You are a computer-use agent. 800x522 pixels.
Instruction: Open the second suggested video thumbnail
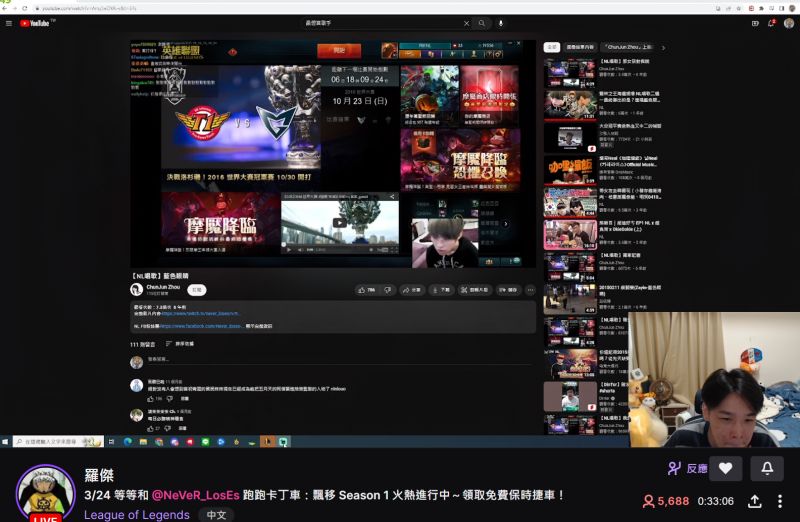[x=570, y=105]
